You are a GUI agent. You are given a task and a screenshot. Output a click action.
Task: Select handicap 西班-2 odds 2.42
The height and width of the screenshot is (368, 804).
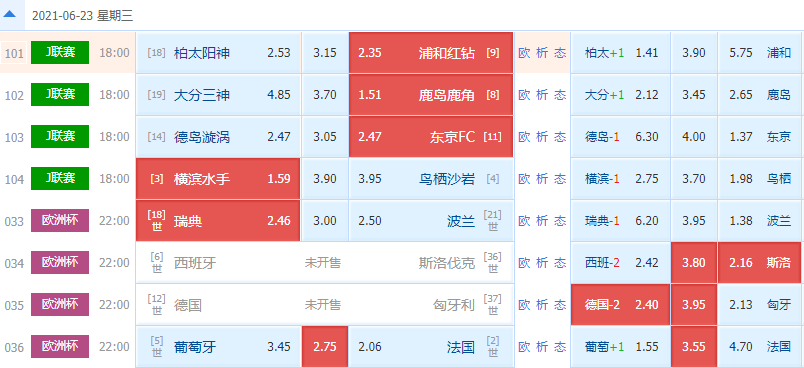point(620,263)
